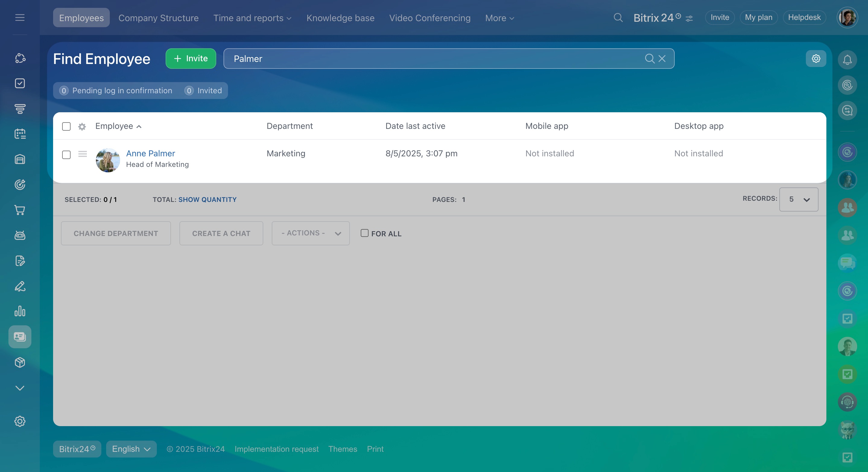Enable the FOR ALL checkbox

pos(364,233)
